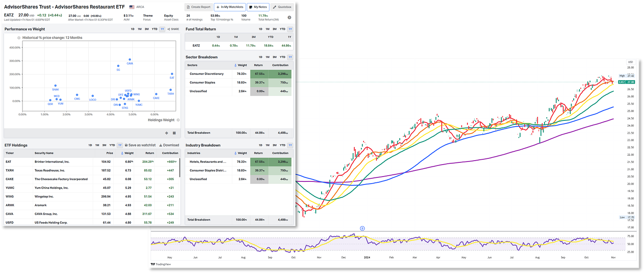Viewport: 644px width, 273px height.
Task: Click the Low 17.70 price label
Action: tap(627, 217)
